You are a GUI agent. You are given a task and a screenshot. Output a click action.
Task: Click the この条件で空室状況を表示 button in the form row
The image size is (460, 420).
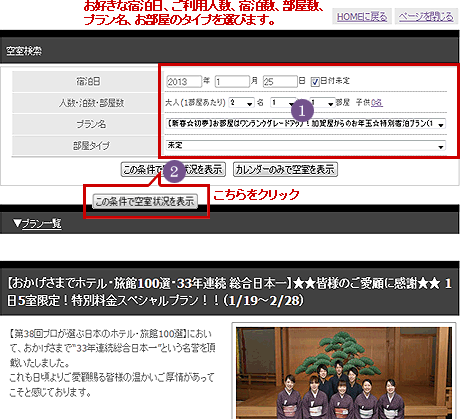pyautogui.click(x=173, y=170)
